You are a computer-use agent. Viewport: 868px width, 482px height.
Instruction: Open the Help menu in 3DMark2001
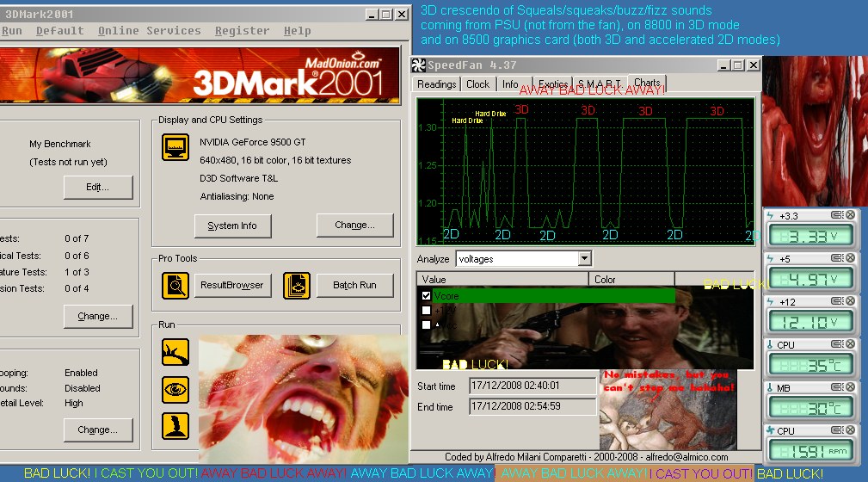298,30
